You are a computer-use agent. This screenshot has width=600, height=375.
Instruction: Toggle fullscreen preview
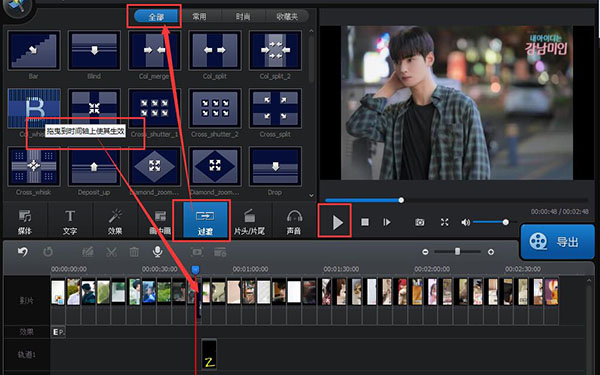(444, 222)
